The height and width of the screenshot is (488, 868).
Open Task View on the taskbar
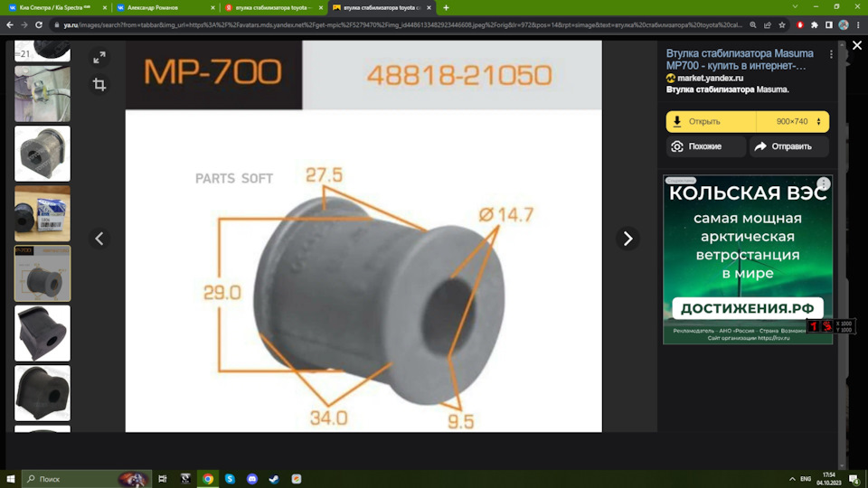(x=162, y=479)
